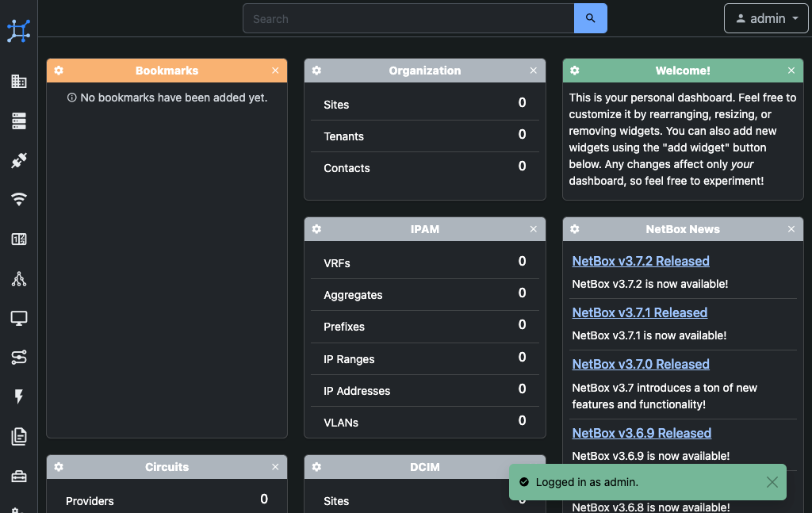This screenshot has height=513, width=812.
Task: Open IP Addresses in the IPAM widget
Action: point(425,391)
